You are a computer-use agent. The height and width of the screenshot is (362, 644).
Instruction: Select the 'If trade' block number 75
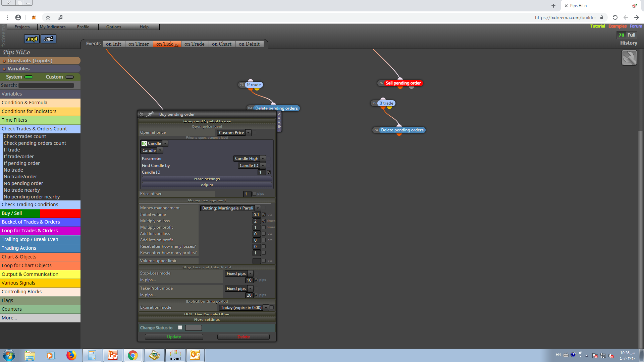coord(386,103)
